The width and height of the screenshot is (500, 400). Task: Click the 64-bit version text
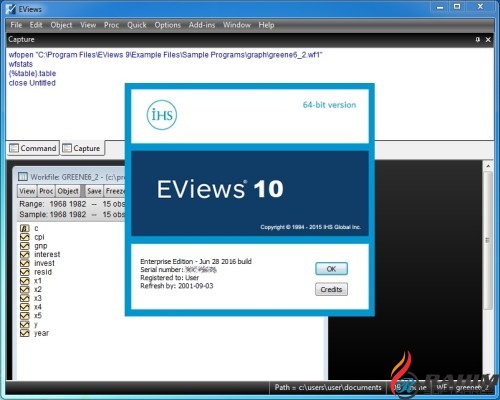pos(329,105)
